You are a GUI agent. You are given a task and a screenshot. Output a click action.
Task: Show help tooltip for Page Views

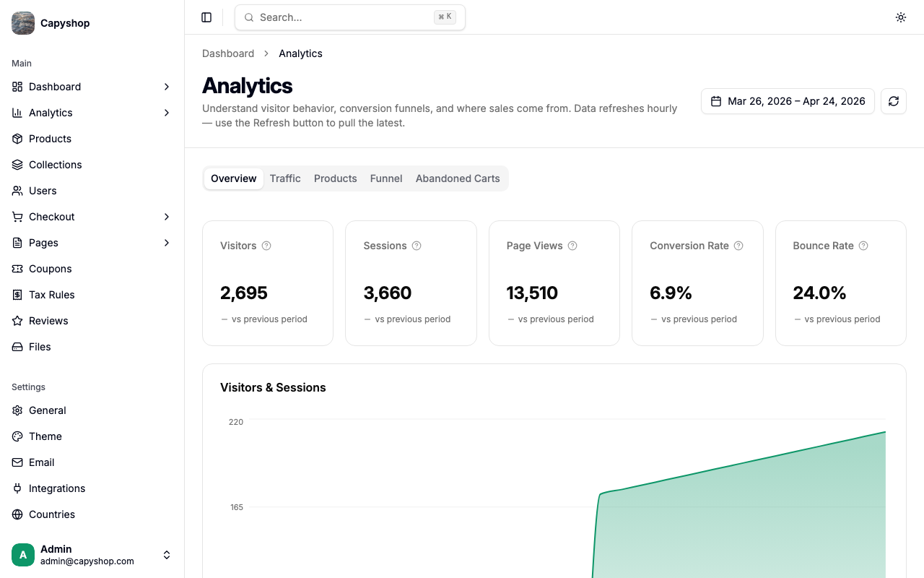572,246
